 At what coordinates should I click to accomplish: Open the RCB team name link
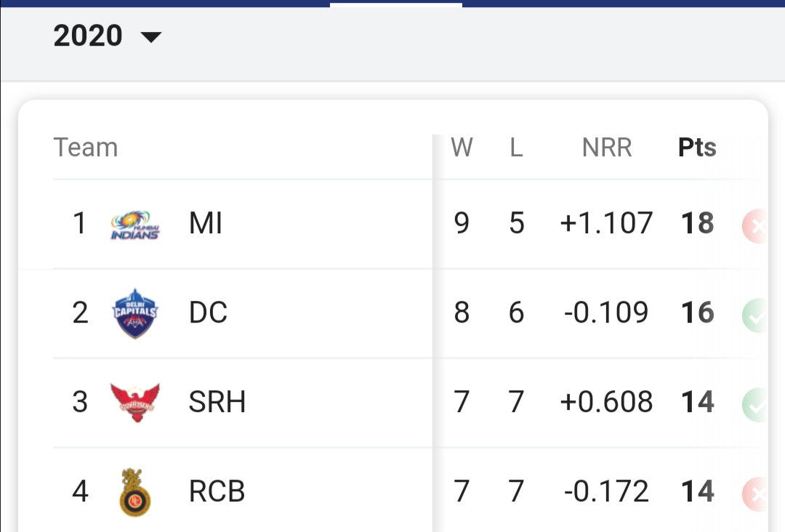pyautogui.click(x=217, y=492)
